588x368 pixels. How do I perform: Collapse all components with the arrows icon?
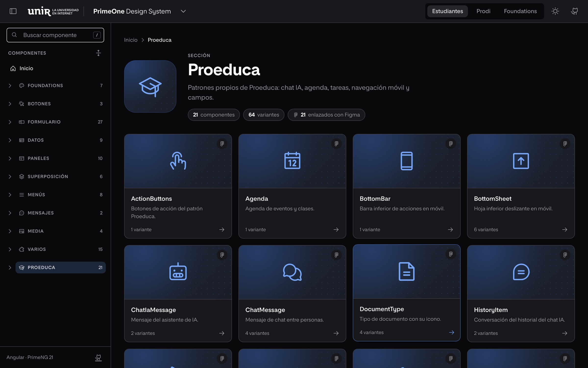98,53
